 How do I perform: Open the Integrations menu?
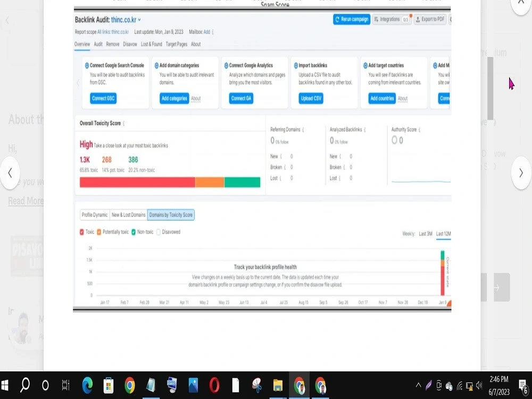[392, 19]
